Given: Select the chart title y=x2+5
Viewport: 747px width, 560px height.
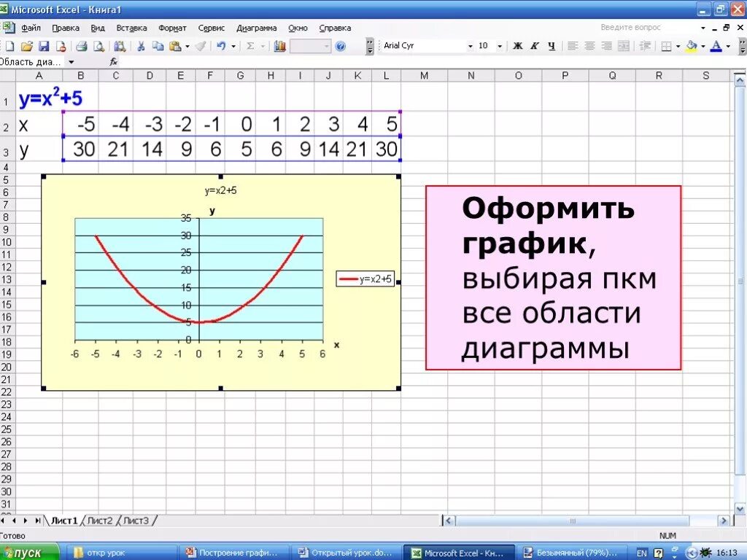Looking at the screenshot, I should point(220,190).
